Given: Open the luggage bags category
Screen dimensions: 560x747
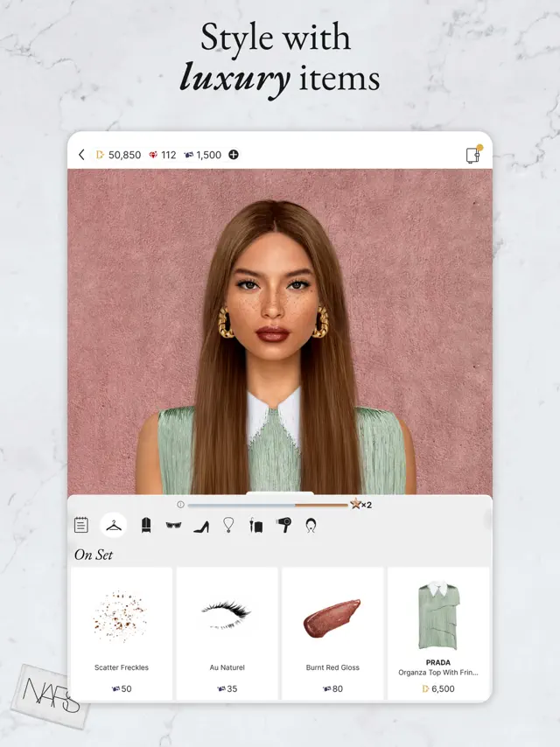Looking at the screenshot, I should 255,526.
